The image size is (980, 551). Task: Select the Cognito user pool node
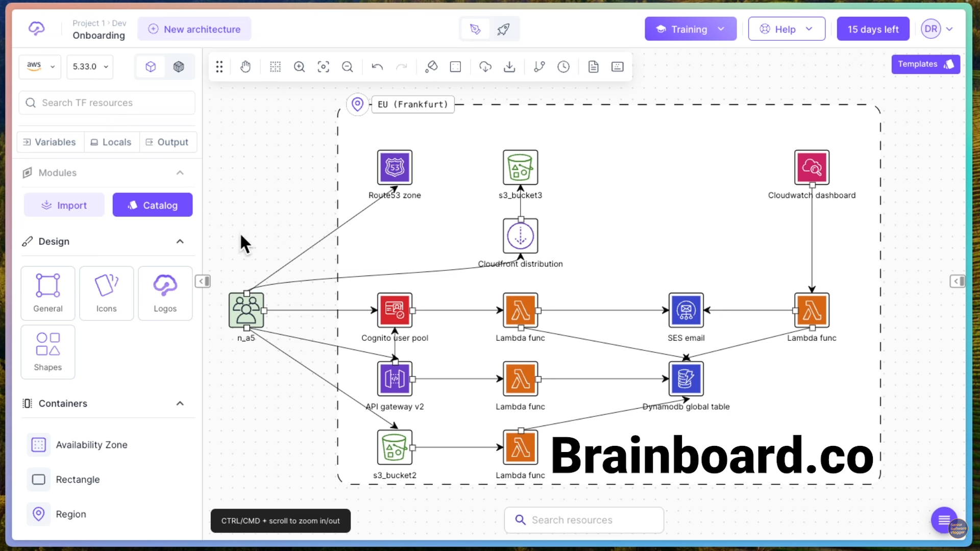395,310
